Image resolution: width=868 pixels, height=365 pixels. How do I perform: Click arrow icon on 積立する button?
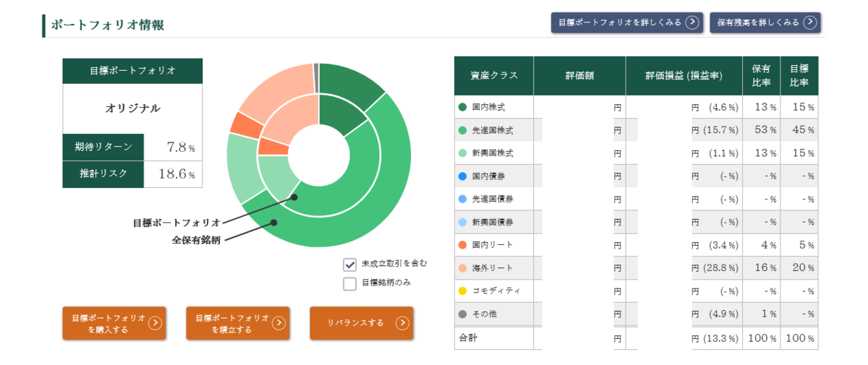pyautogui.click(x=279, y=323)
